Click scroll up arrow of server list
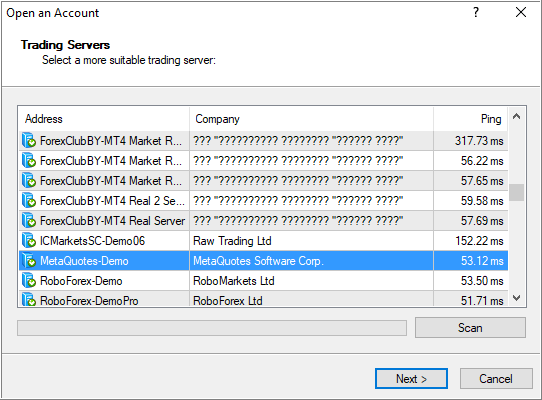The width and height of the screenshot is (542, 400). (516, 116)
